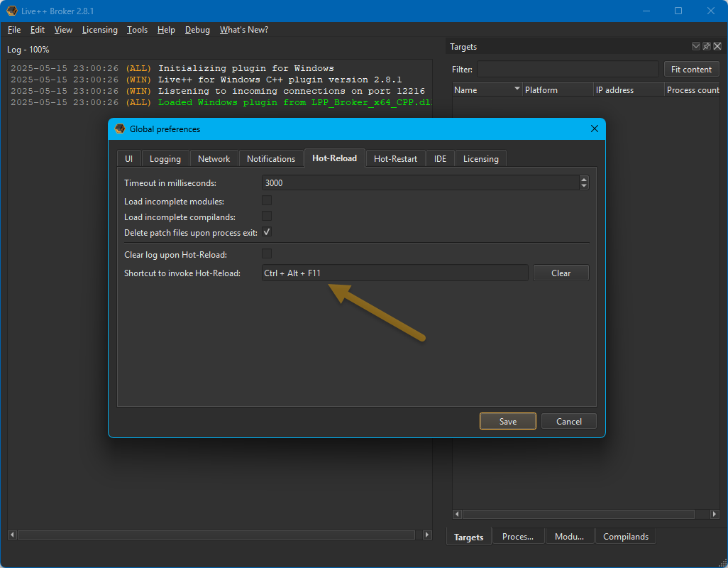Maximize the Live++ Broker window

point(678,10)
